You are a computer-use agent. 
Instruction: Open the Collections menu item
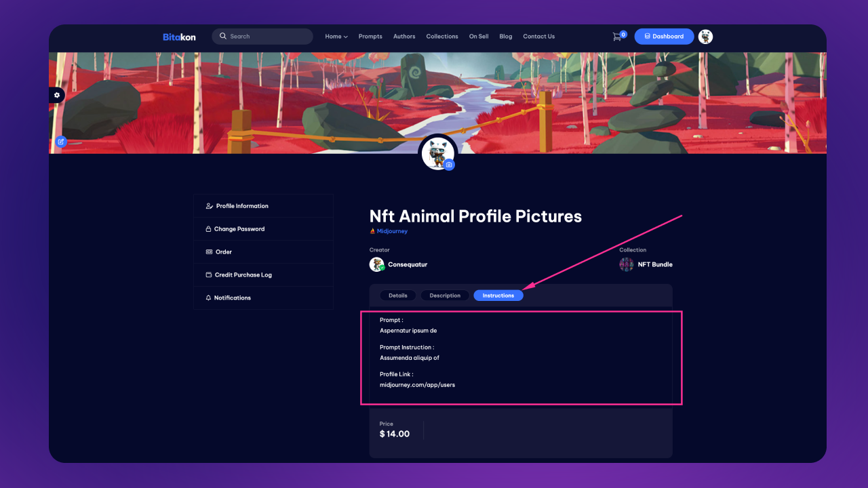[x=442, y=37]
